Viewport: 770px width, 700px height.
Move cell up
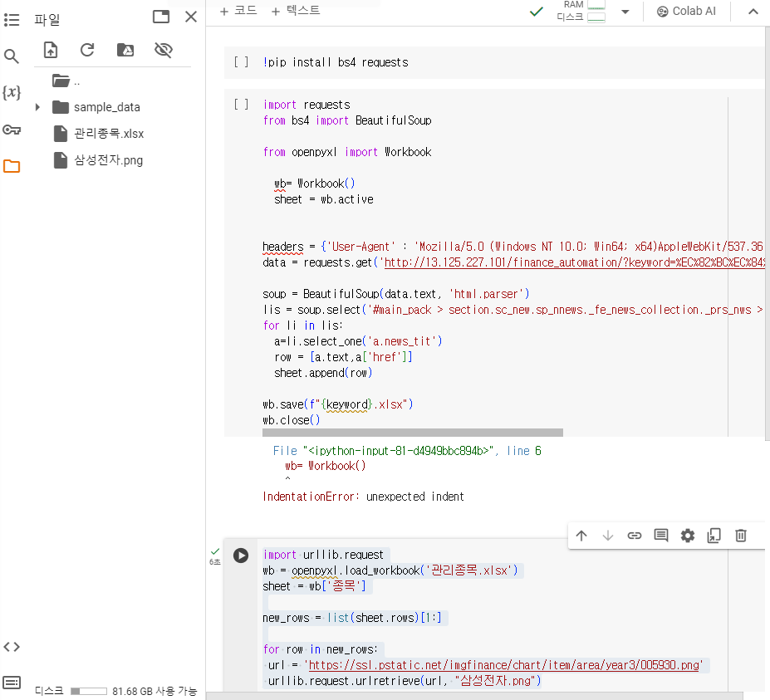pos(581,536)
